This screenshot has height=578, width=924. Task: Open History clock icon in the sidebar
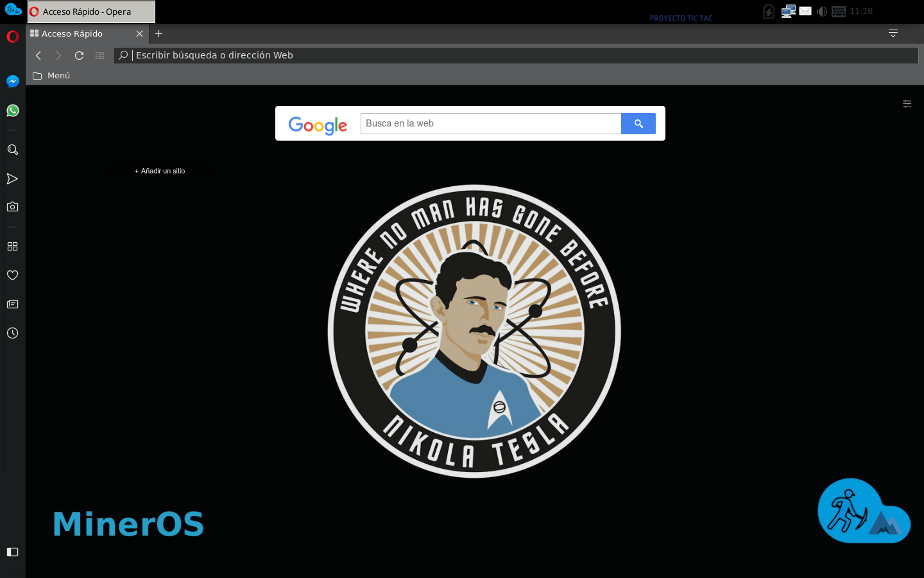point(12,333)
